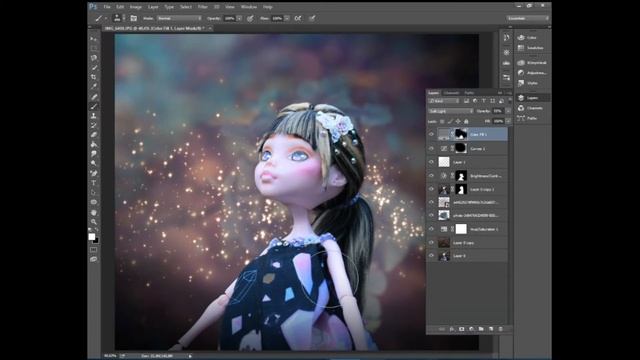Select the Pen tool

94,173
